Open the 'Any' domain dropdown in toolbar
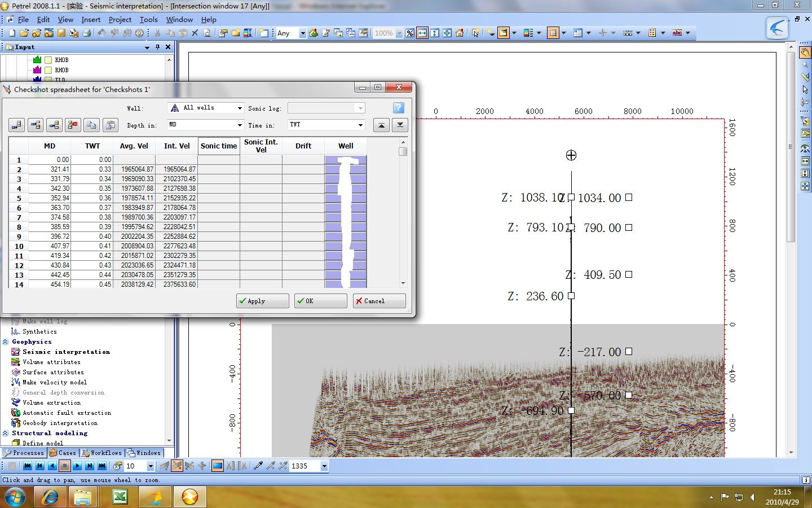The height and width of the screenshot is (508, 812). point(302,33)
